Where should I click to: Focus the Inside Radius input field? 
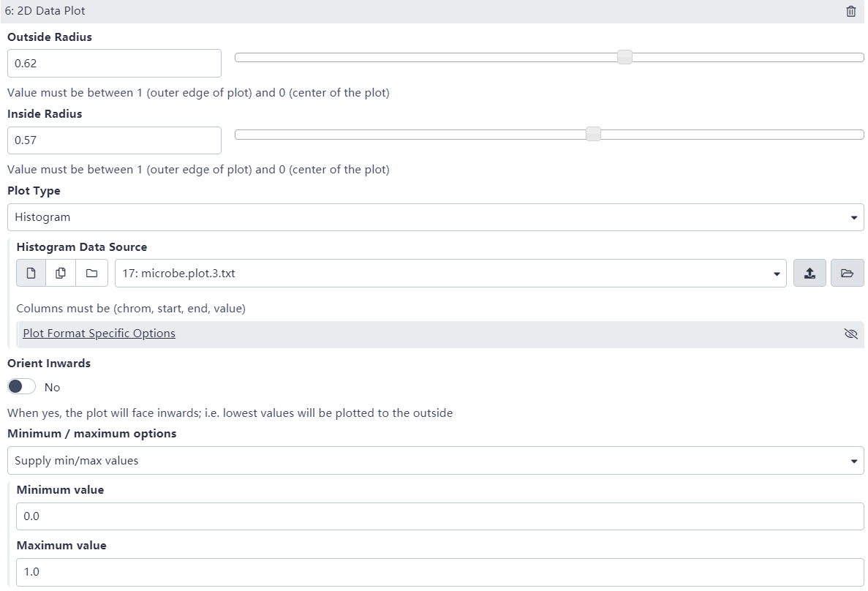point(114,140)
